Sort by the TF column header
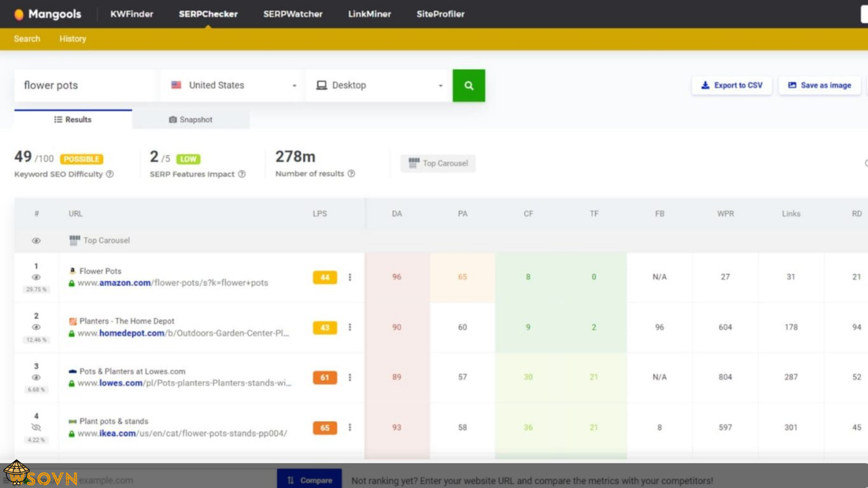 click(x=594, y=213)
